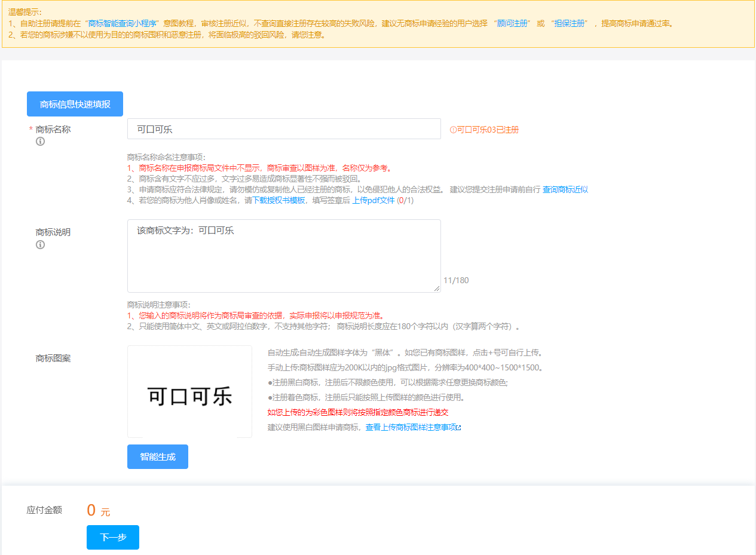This screenshot has height=555, width=756.
Task: Click the line starting 手动上传:商标图样应为200K以内
Action: [x=407, y=367]
